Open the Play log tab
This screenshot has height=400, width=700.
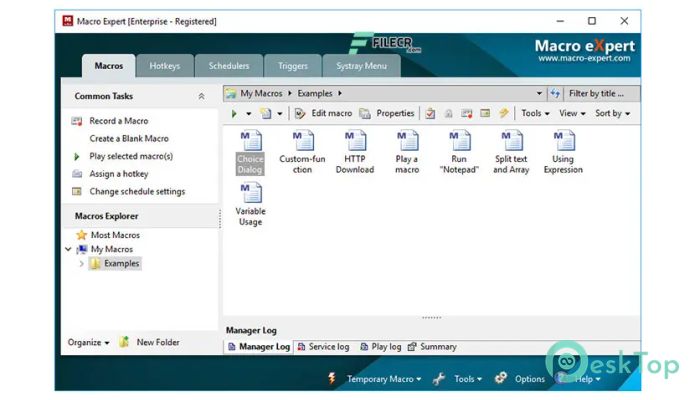pyautogui.click(x=381, y=347)
